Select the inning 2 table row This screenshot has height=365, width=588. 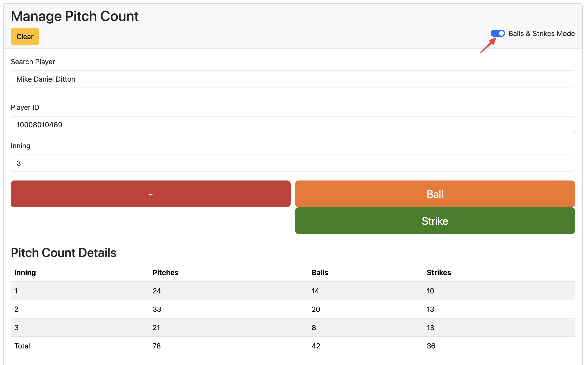(292, 309)
